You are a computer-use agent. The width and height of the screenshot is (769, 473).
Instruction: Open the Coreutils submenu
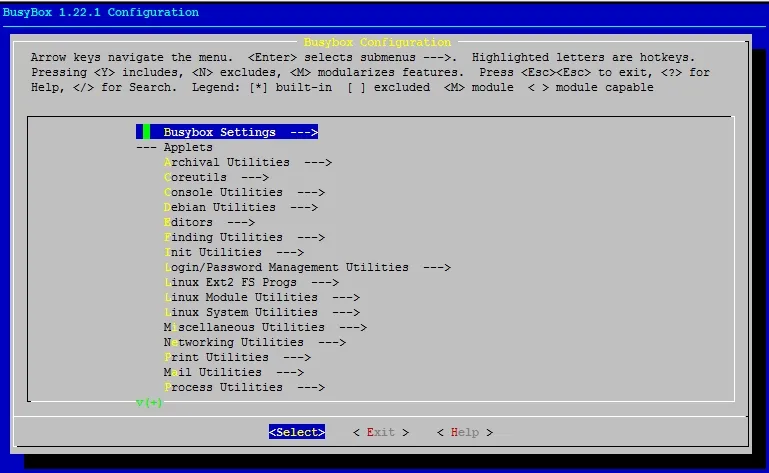coord(216,177)
